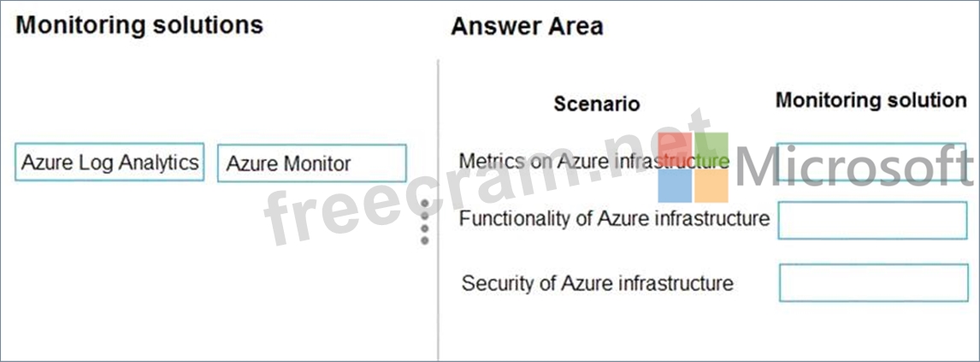Click the Scenario column header

point(597,104)
